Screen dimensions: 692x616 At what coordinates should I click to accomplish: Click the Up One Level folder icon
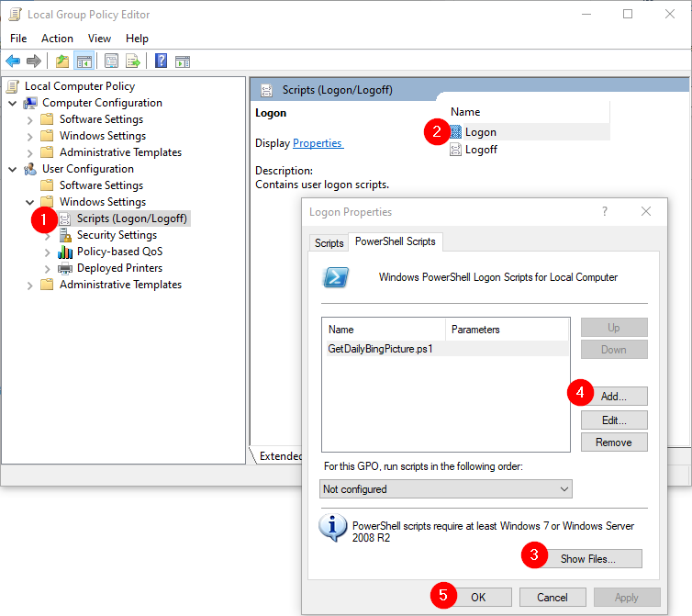pyautogui.click(x=62, y=62)
